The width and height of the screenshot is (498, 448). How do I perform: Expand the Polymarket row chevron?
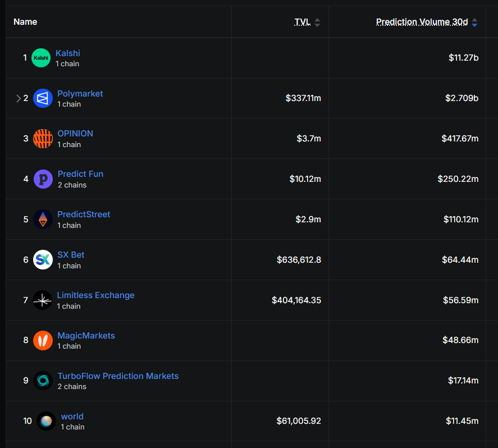coord(19,98)
